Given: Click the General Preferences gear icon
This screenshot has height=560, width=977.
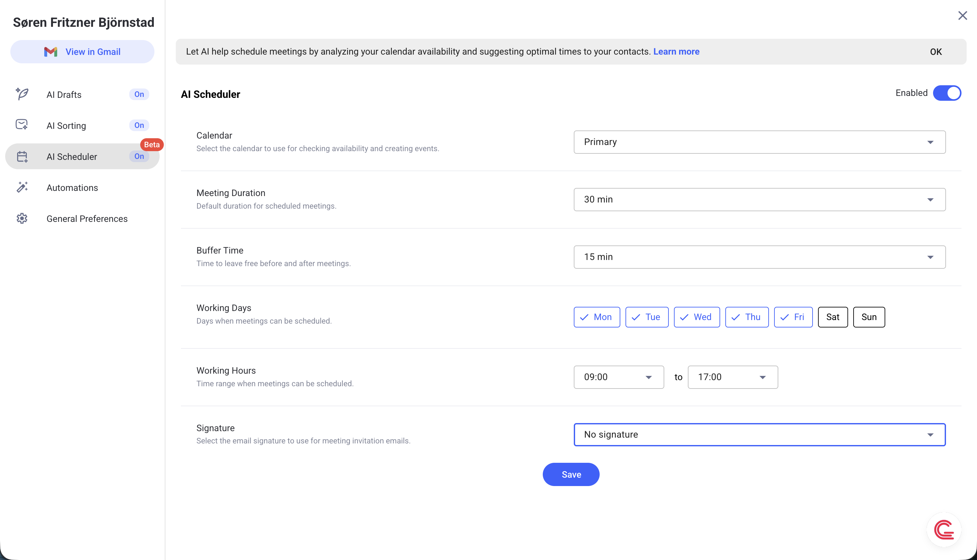Looking at the screenshot, I should (22, 218).
